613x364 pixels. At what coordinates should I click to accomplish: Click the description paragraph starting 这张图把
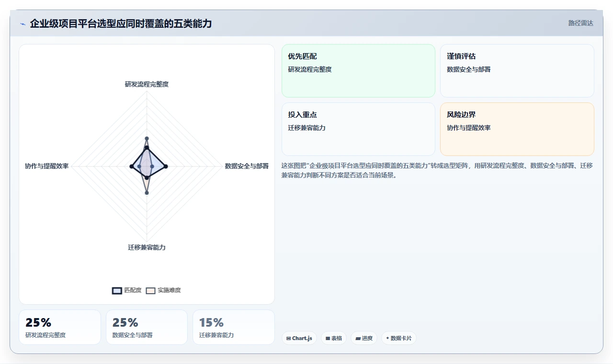click(x=437, y=170)
